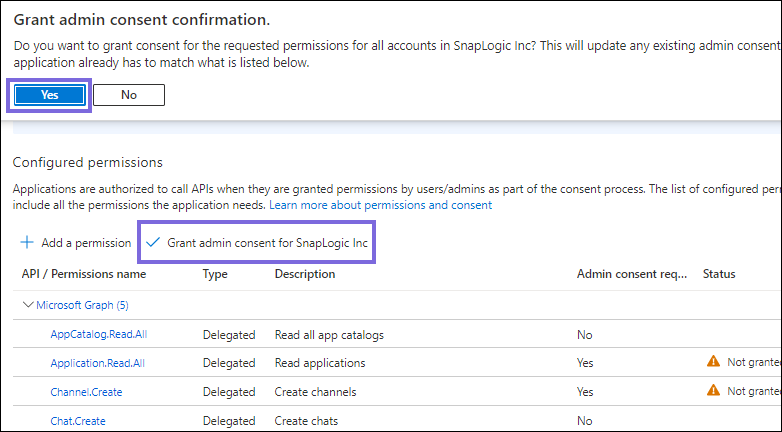Open the Application.Read.All permission
The height and width of the screenshot is (432, 782).
[x=98, y=363]
